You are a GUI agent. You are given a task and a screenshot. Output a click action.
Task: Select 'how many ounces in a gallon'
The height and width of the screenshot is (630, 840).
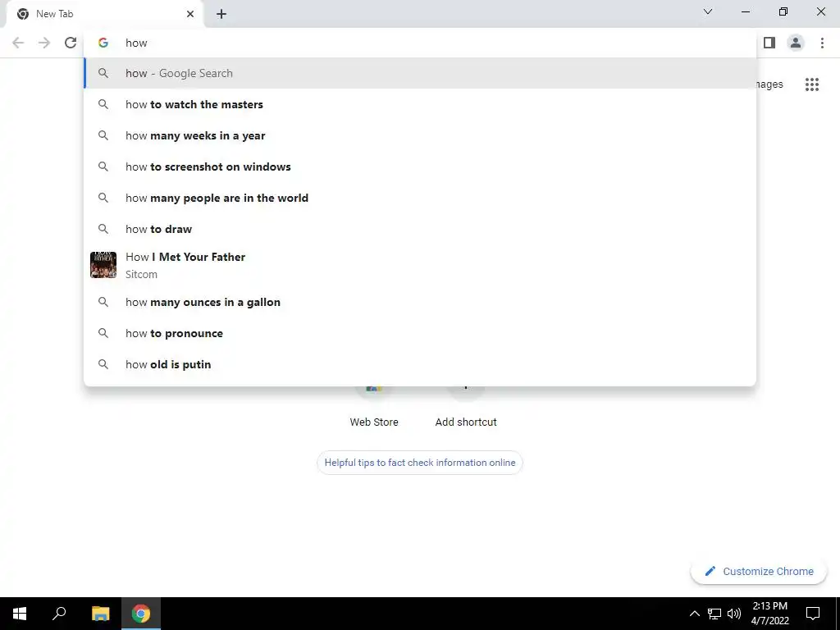(x=420, y=302)
